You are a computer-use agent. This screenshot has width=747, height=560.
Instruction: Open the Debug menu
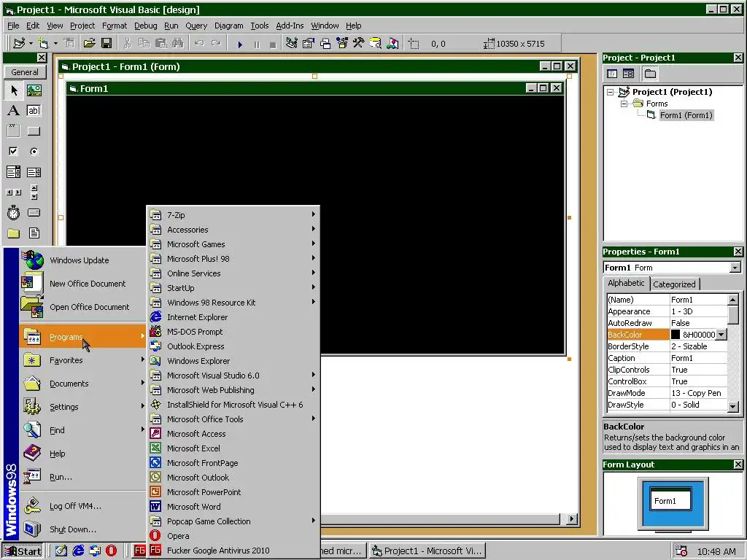(145, 26)
